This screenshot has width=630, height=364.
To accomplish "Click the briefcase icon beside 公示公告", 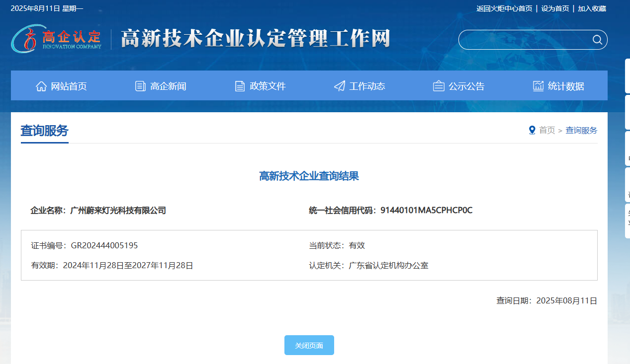I will (439, 86).
